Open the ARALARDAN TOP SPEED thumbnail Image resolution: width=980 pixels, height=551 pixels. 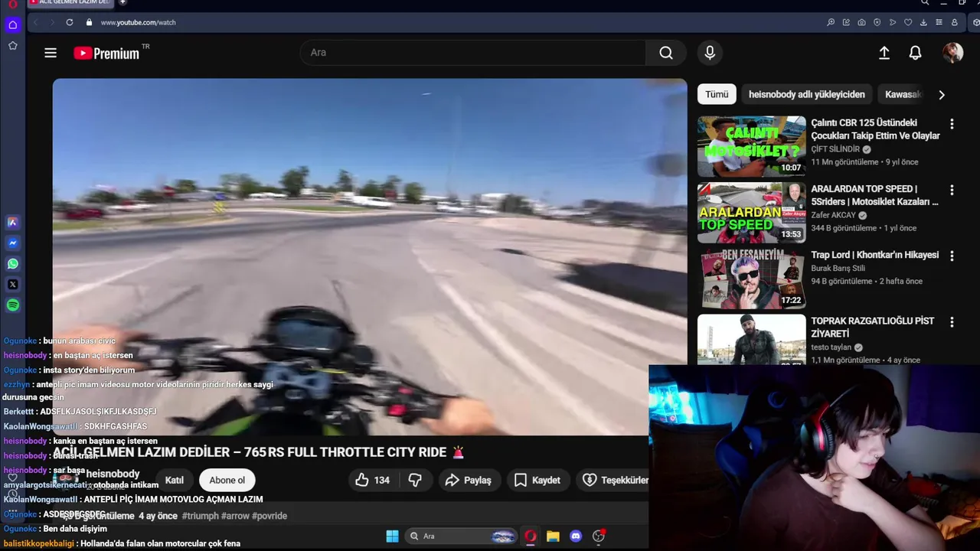pyautogui.click(x=751, y=213)
